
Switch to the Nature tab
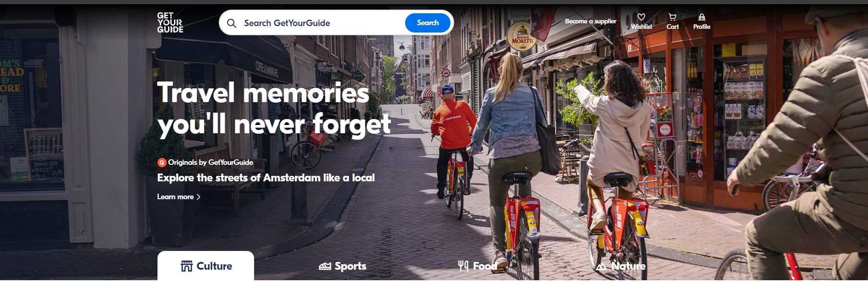(620, 266)
